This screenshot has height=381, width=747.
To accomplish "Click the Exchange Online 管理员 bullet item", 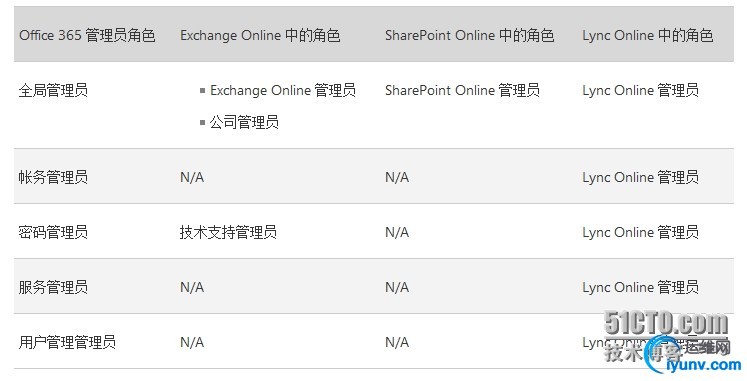I will 283,90.
